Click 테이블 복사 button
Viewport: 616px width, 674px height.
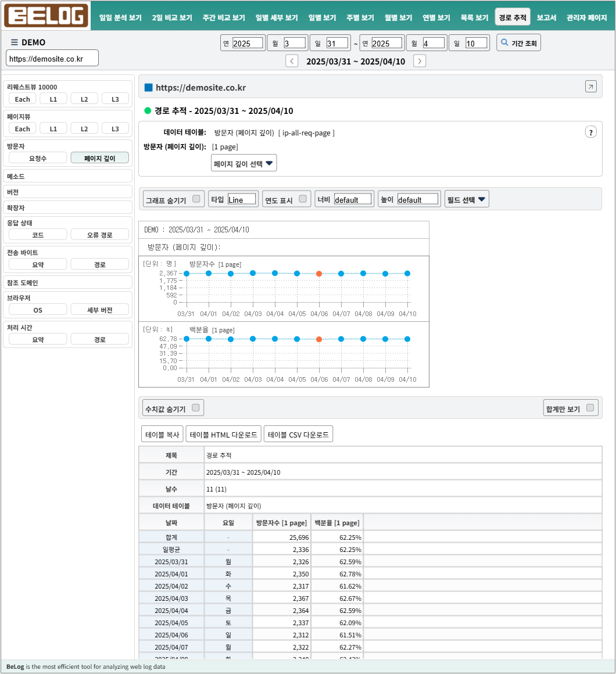pos(162,434)
